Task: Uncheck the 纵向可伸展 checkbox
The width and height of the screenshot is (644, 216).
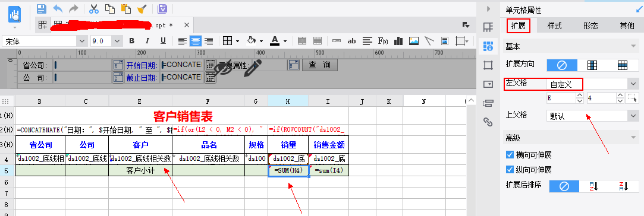Action: 510,169
